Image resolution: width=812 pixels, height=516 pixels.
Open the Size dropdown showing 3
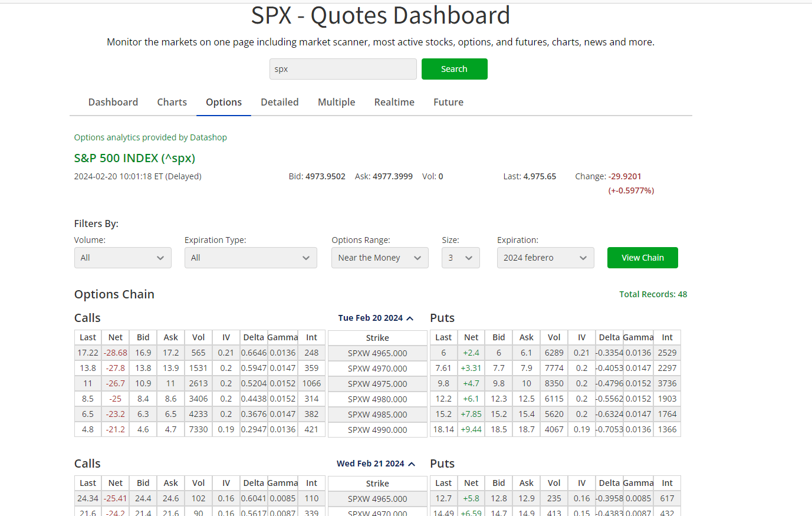point(461,258)
